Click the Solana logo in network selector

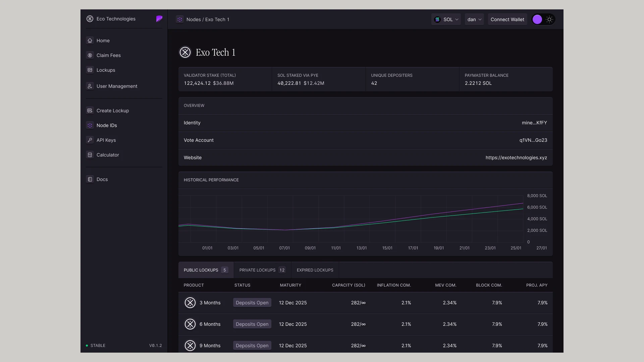(437, 19)
